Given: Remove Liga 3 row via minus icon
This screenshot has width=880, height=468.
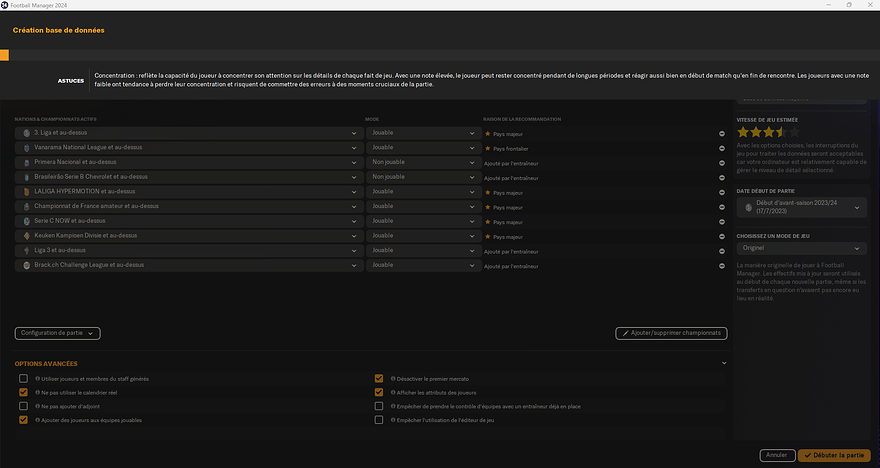Looking at the screenshot, I should tap(722, 251).
